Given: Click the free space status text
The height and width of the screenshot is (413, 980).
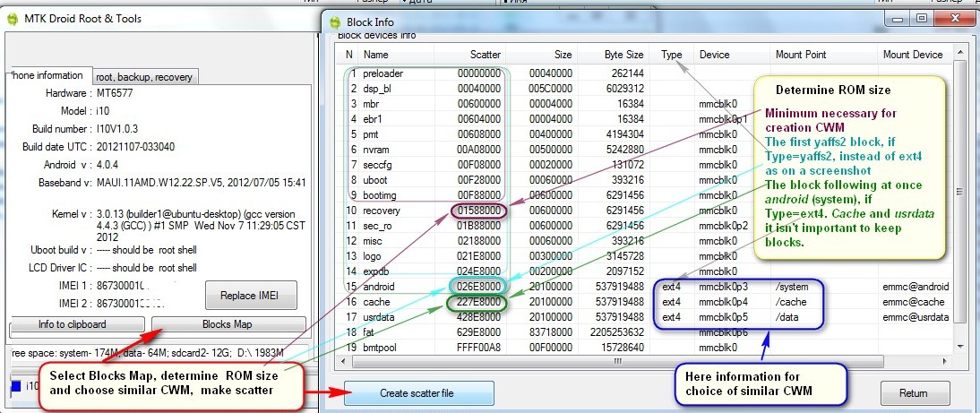Looking at the screenshot, I should coord(148,354).
